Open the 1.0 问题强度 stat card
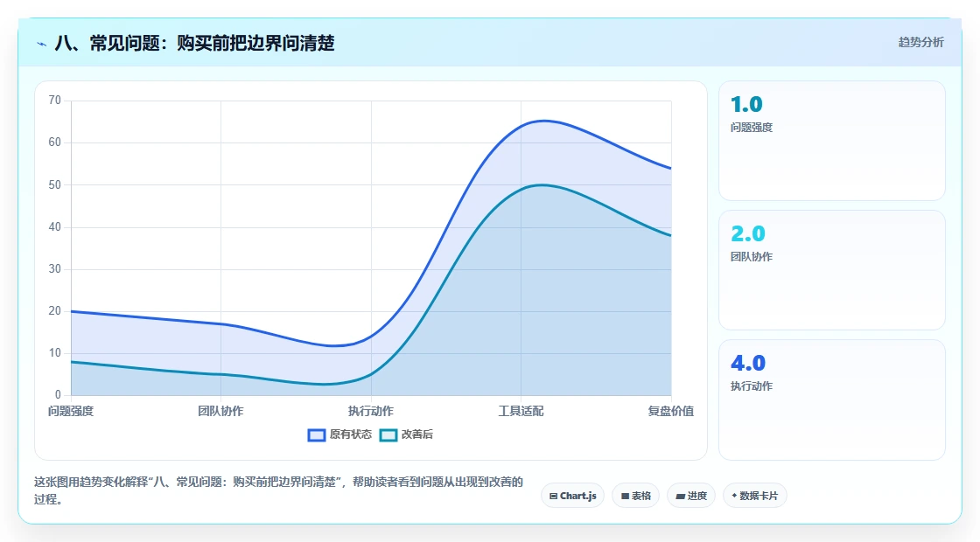This screenshot has height=542, width=980. coord(832,141)
